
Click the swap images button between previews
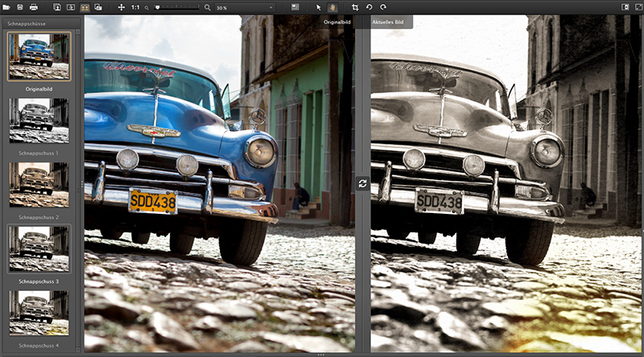click(363, 184)
